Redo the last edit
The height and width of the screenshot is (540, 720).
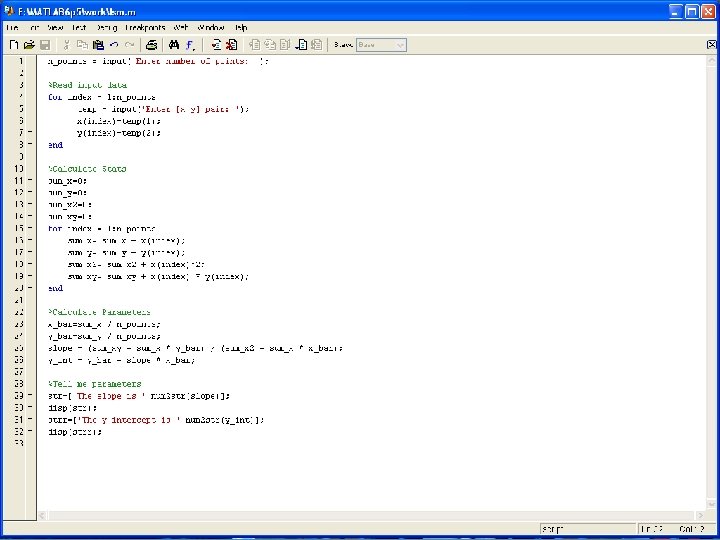click(x=129, y=45)
